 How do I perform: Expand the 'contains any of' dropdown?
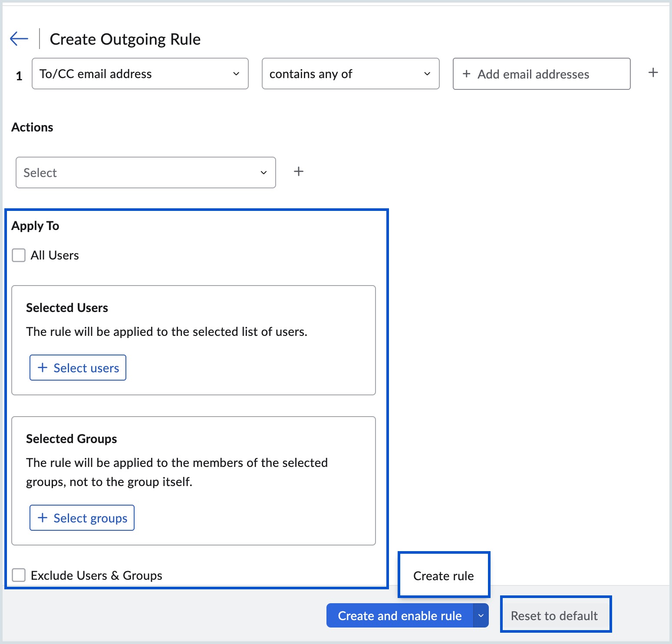[350, 74]
